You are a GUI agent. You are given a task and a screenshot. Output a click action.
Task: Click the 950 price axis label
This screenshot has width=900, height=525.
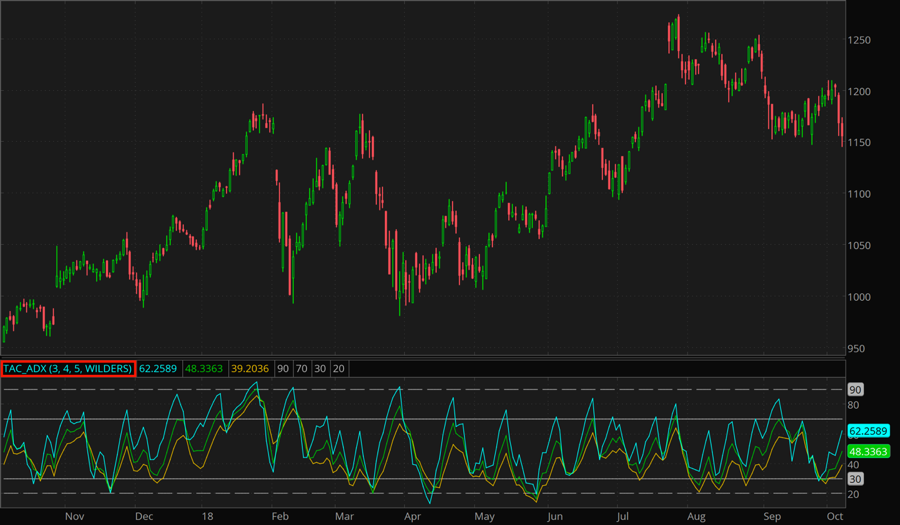pyautogui.click(x=859, y=349)
